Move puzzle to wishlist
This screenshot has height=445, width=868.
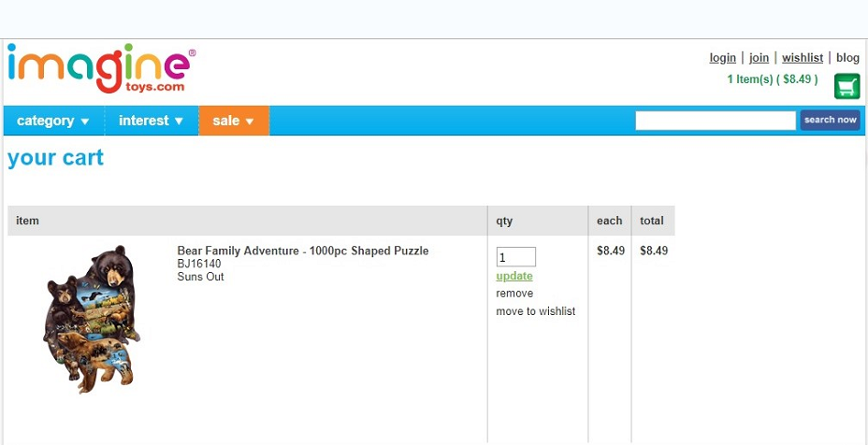(535, 311)
